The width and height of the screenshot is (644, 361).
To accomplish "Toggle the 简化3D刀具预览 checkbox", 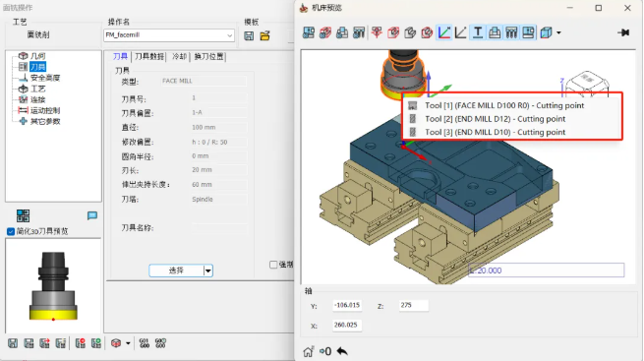I will coord(11,231).
